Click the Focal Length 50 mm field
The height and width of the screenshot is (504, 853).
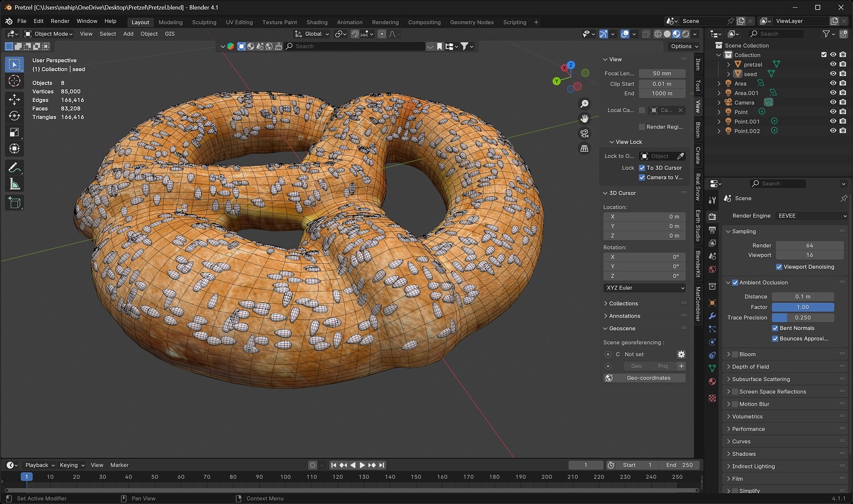(662, 73)
